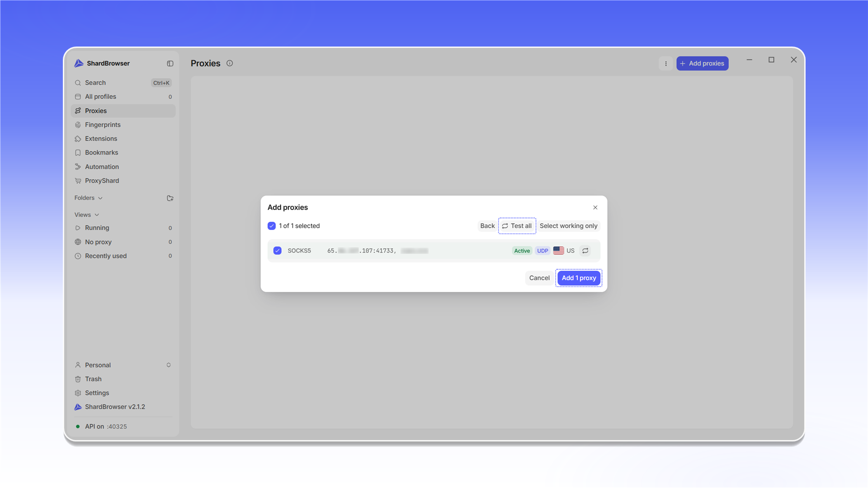Open the Personal workspace switcher

123,365
